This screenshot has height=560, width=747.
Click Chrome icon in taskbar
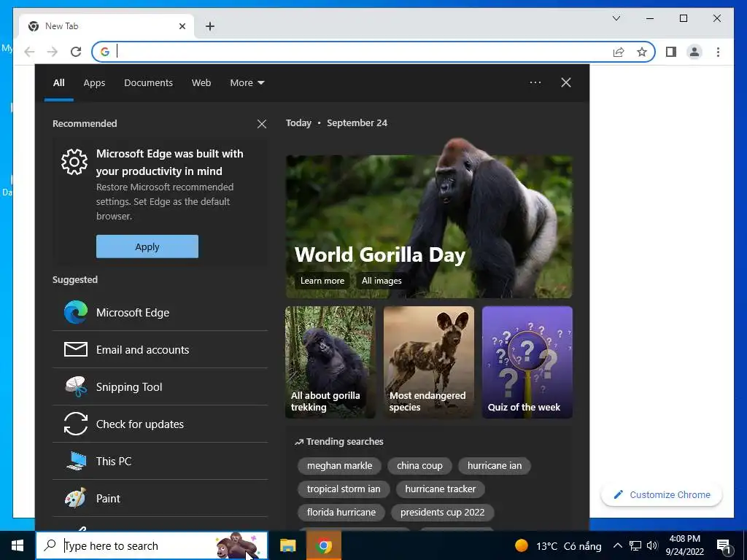pos(324,545)
